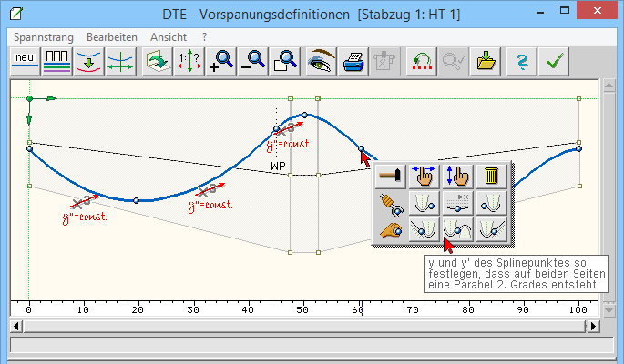Click the eye view settings icon
Screen dimensions: 624x364
point(321,62)
